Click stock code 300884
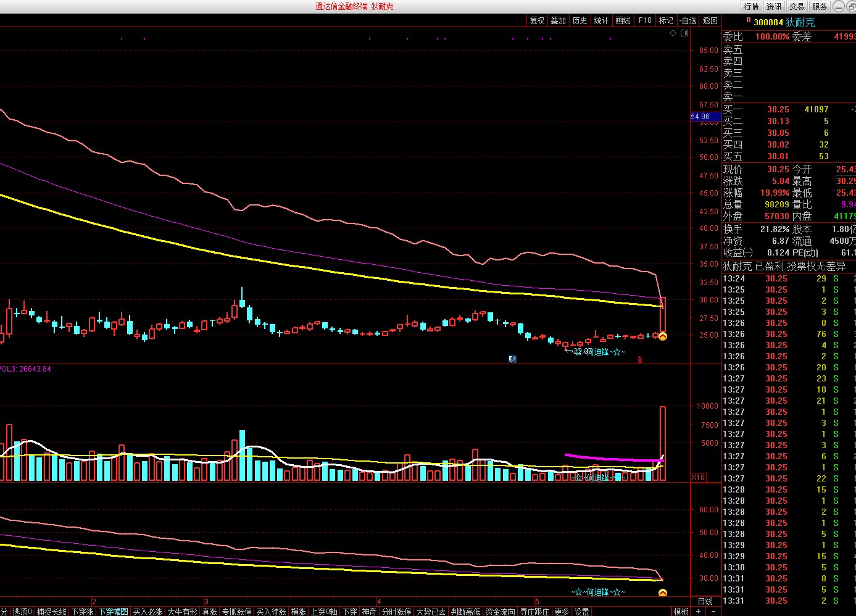 tap(768, 22)
